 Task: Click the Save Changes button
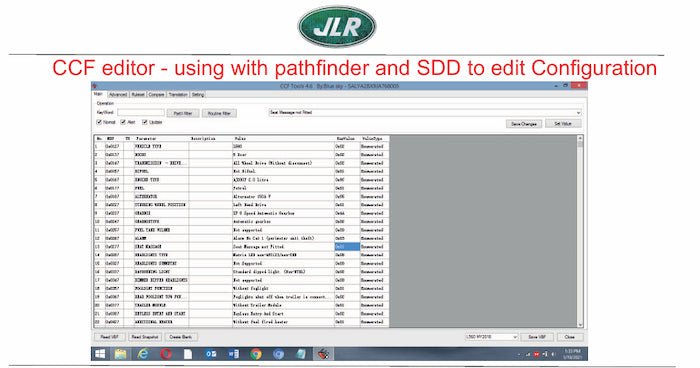coord(524,124)
